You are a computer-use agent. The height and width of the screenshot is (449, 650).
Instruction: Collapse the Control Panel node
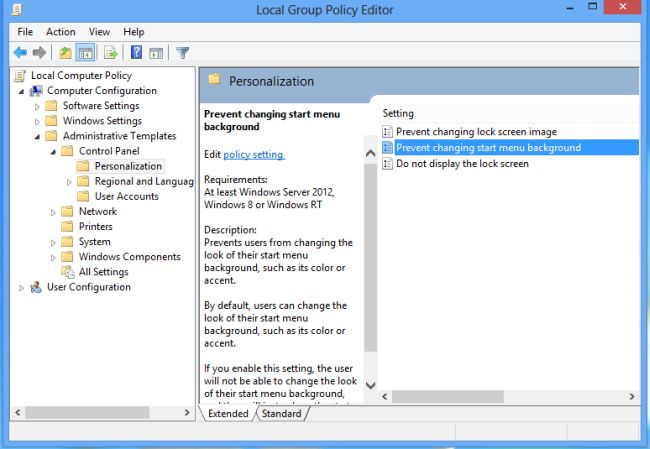tap(53, 152)
